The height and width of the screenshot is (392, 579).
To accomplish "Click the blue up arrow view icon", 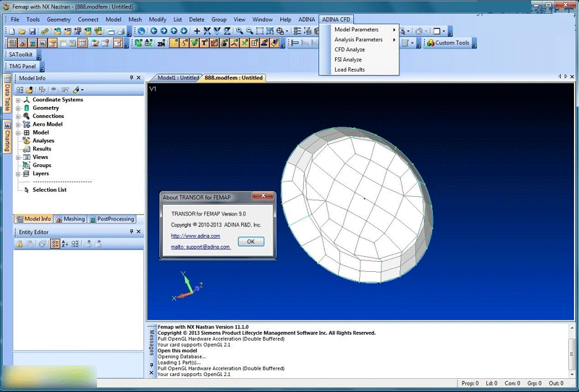I will [174, 31].
